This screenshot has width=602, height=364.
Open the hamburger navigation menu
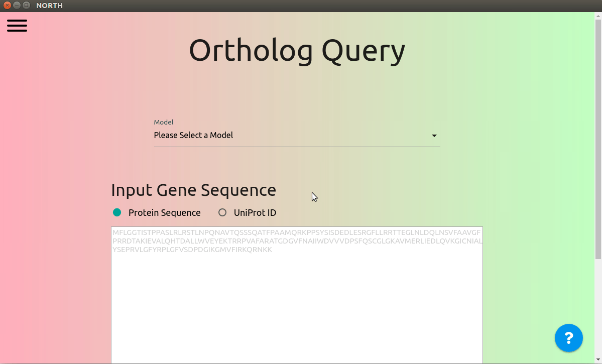17,25
